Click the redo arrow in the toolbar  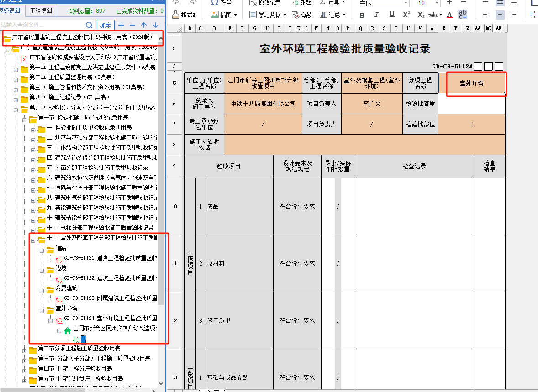(193, 2)
